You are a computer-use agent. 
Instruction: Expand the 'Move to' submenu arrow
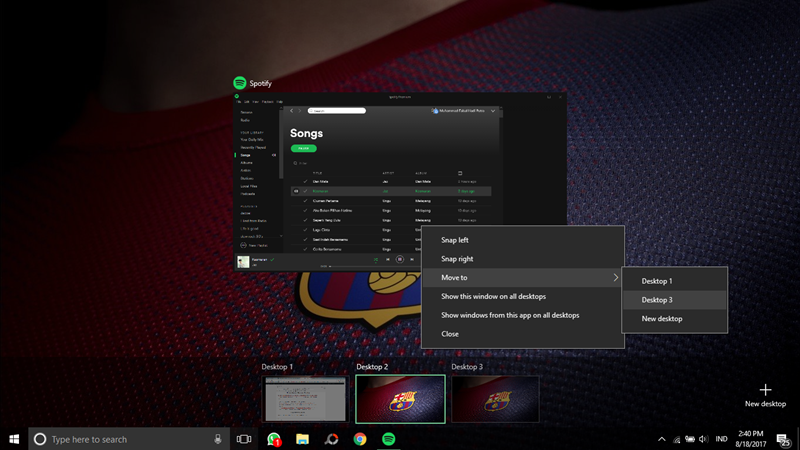[x=615, y=277]
